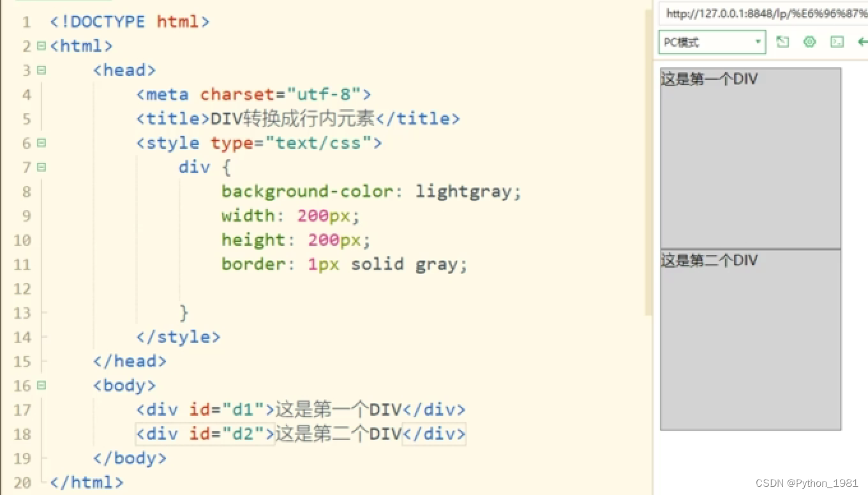Open the console icon in the preview toolbar
This screenshot has height=495, width=868.
pos(837,42)
